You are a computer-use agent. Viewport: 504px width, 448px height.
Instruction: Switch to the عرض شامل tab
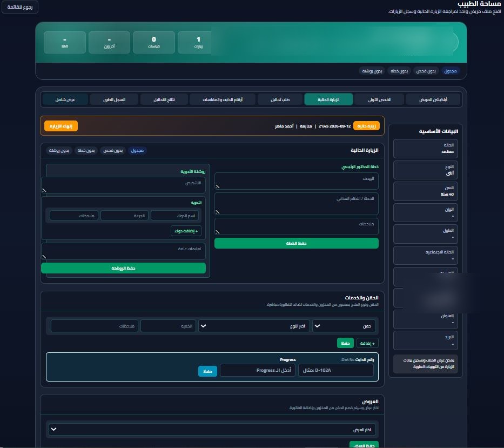[65, 99]
